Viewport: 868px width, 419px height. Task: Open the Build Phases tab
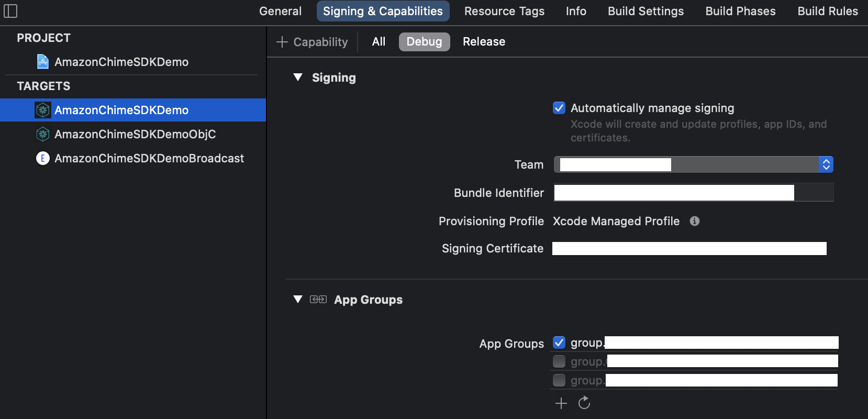tap(740, 11)
